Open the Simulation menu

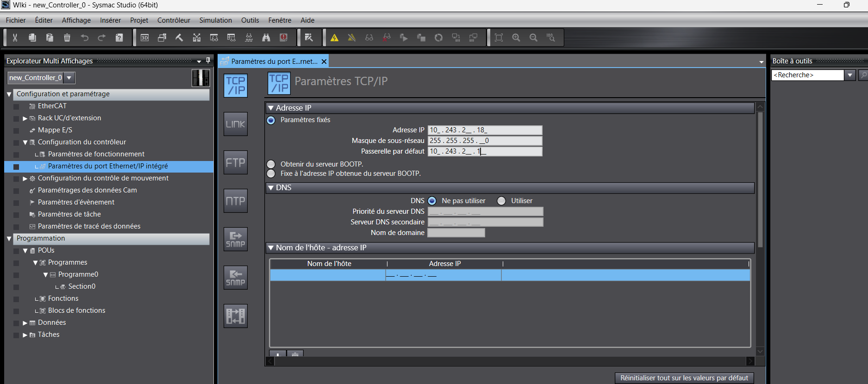(215, 20)
